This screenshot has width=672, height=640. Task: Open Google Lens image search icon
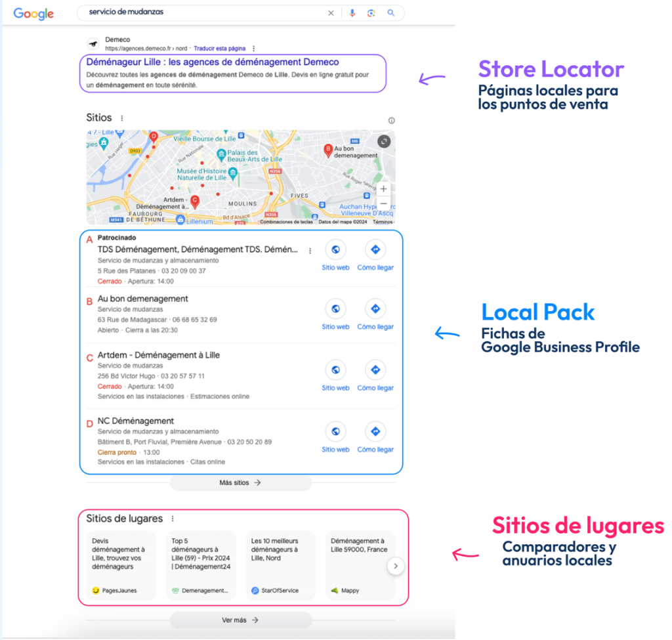(x=371, y=13)
